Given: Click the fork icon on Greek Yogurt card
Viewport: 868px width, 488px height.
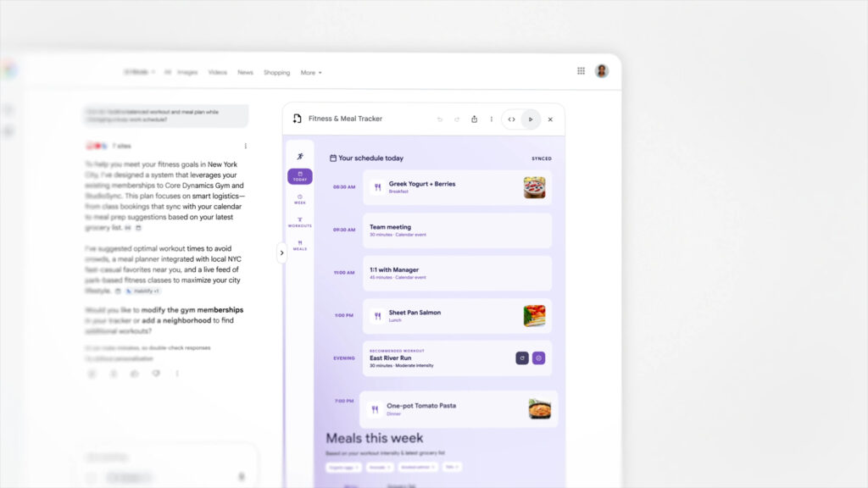Looking at the screenshot, I should [x=377, y=187].
